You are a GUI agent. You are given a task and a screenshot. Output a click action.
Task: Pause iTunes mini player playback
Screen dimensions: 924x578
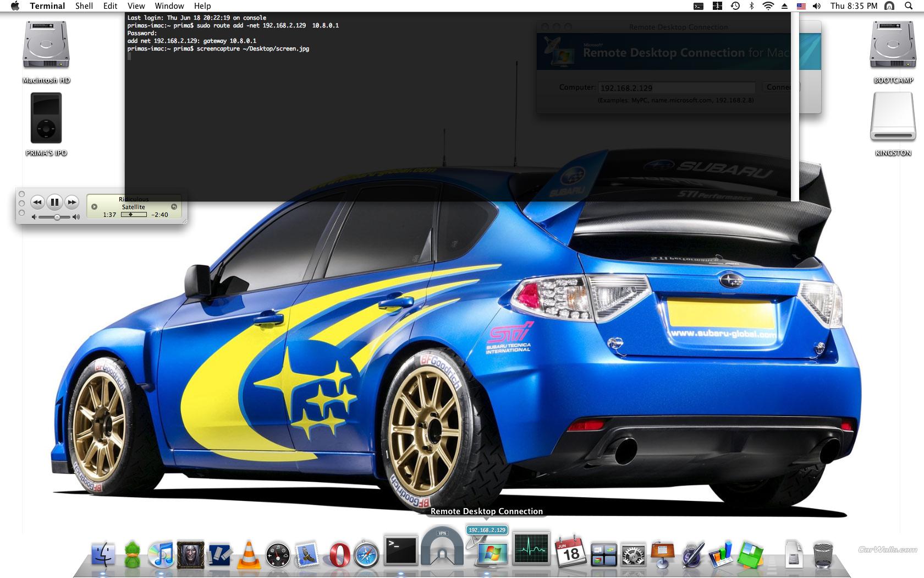coord(54,202)
